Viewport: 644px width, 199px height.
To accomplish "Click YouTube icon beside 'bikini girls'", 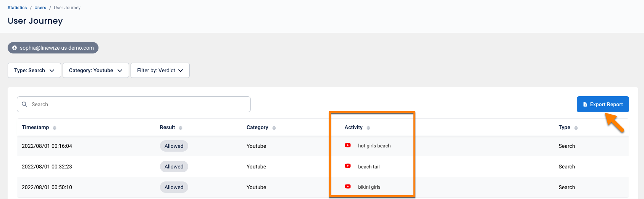I will [x=348, y=187].
